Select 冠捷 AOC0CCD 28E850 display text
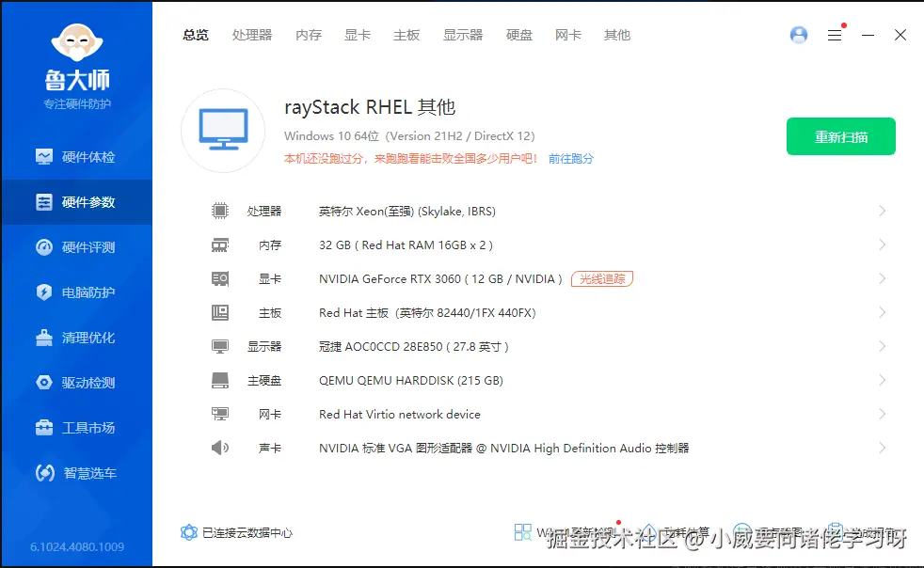Image resolution: width=924 pixels, height=568 pixels. coord(414,346)
